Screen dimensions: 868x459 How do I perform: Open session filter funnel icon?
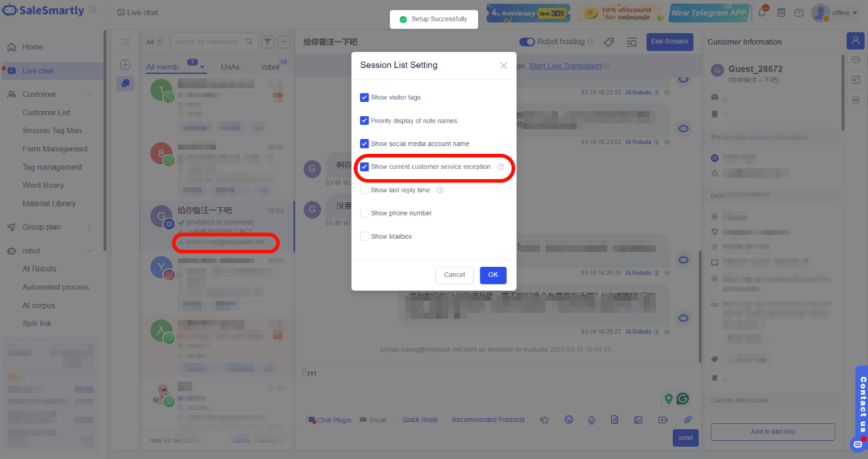267,42
